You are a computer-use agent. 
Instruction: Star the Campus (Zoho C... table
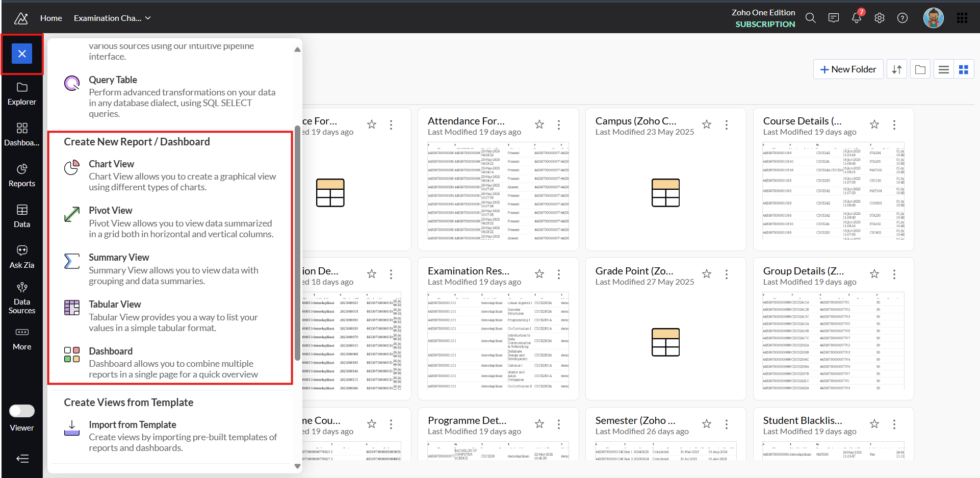pos(707,124)
